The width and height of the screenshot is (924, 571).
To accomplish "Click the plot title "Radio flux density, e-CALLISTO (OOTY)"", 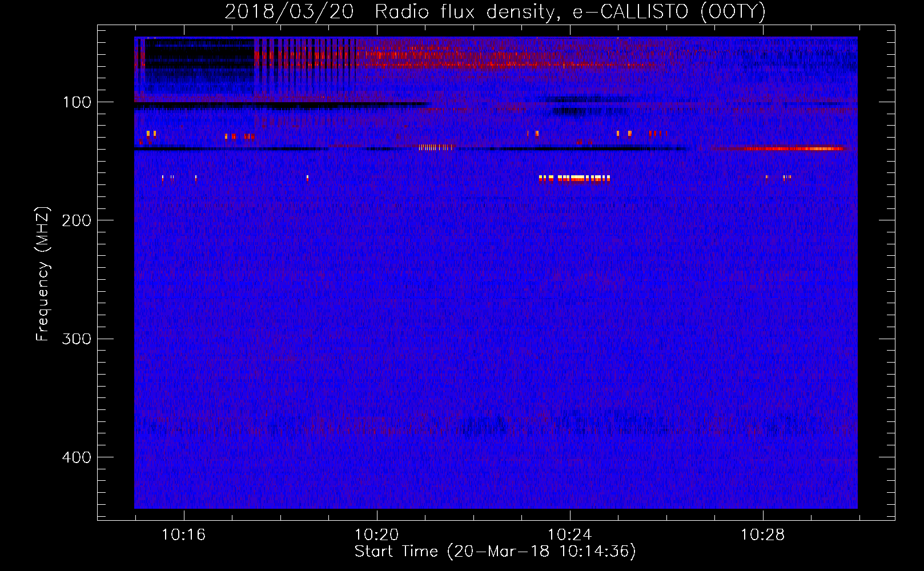I will (x=570, y=12).
